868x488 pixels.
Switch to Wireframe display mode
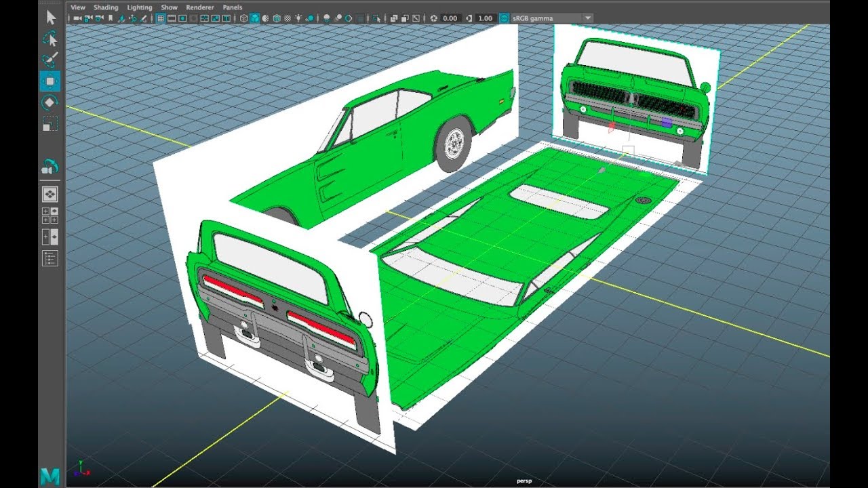coord(244,18)
